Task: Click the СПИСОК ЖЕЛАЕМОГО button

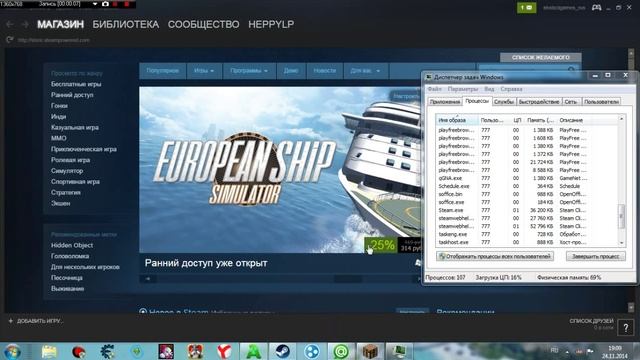Action: pos(540,57)
